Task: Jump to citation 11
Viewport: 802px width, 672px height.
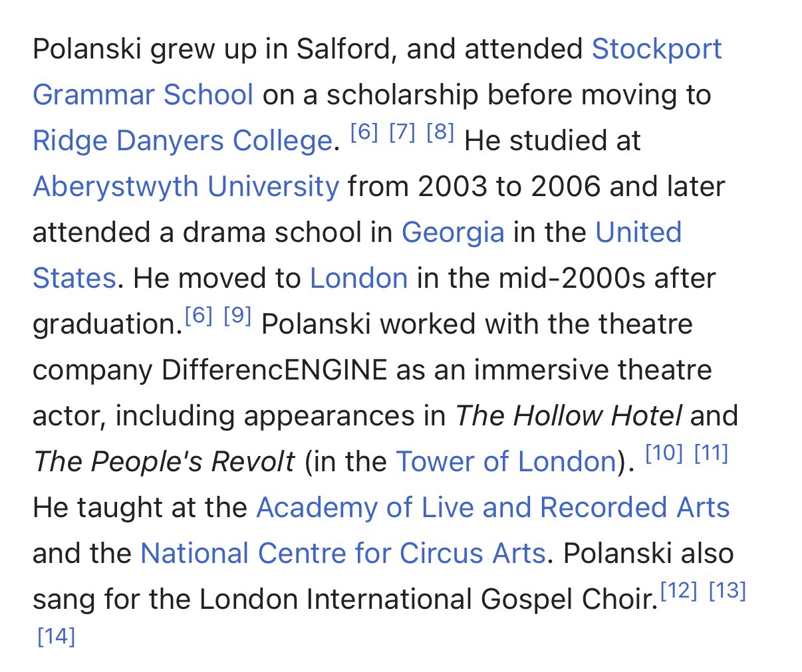Action: coord(711,453)
